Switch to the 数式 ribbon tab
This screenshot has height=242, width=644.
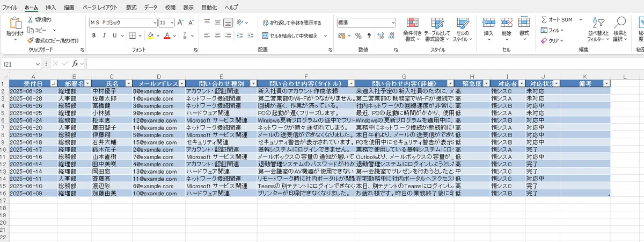click(131, 8)
